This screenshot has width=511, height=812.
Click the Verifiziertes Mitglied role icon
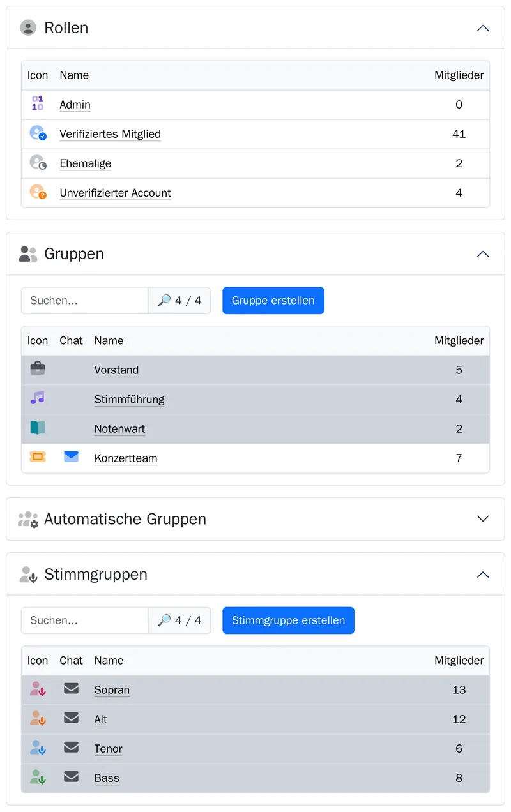tap(38, 133)
